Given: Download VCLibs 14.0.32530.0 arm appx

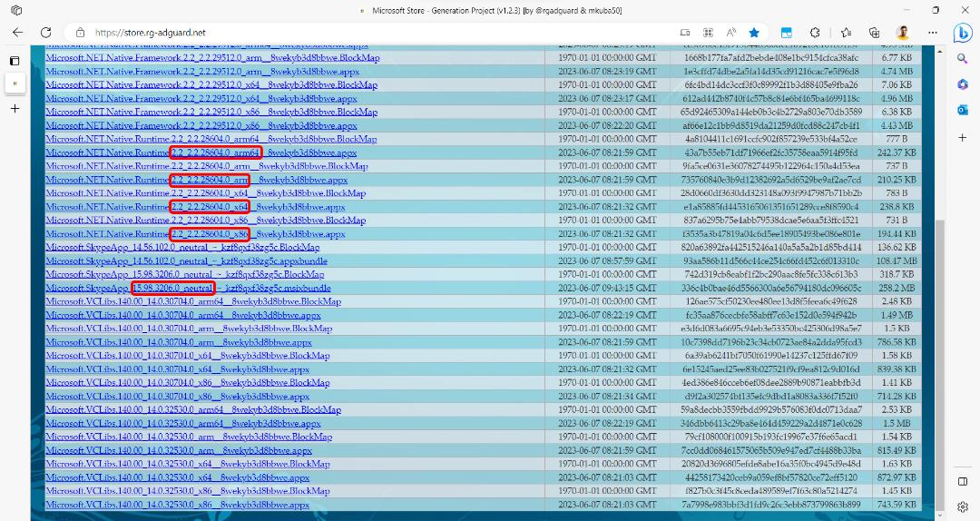Looking at the screenshot, I should tap(179, 450).
